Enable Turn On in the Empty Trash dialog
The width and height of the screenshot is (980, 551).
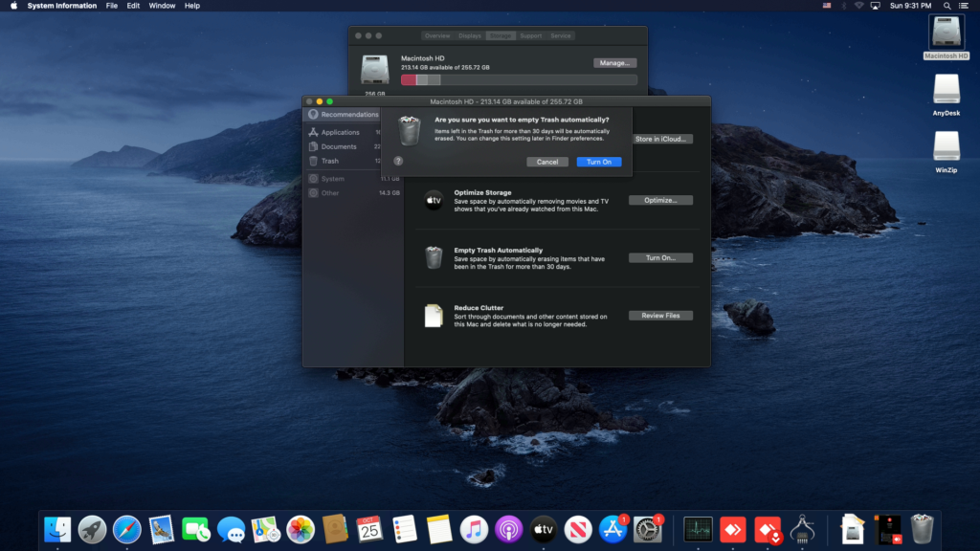click(x=599, y=162)
